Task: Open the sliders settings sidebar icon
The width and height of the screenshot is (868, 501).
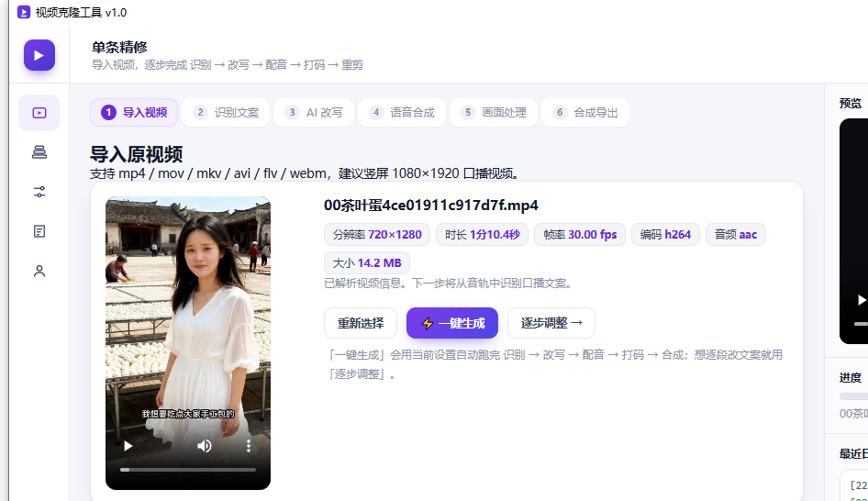Action: click(x=39, y=192)
